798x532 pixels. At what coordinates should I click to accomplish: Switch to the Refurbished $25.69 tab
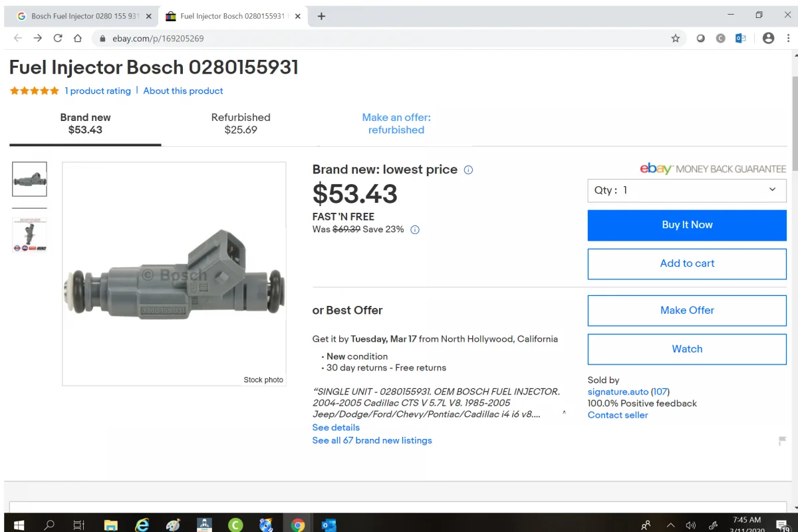[x=241, y=123]
